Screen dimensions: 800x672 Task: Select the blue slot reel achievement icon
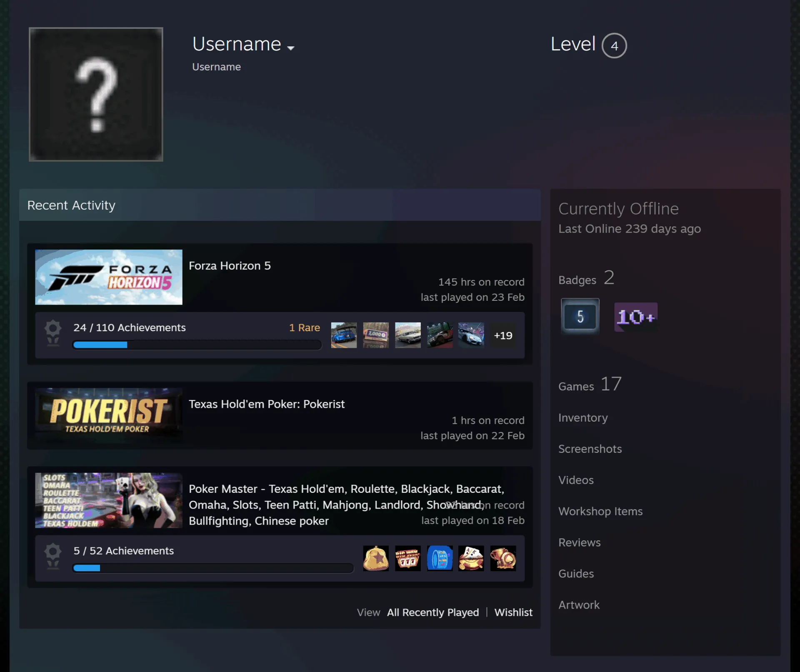(440, 558)
